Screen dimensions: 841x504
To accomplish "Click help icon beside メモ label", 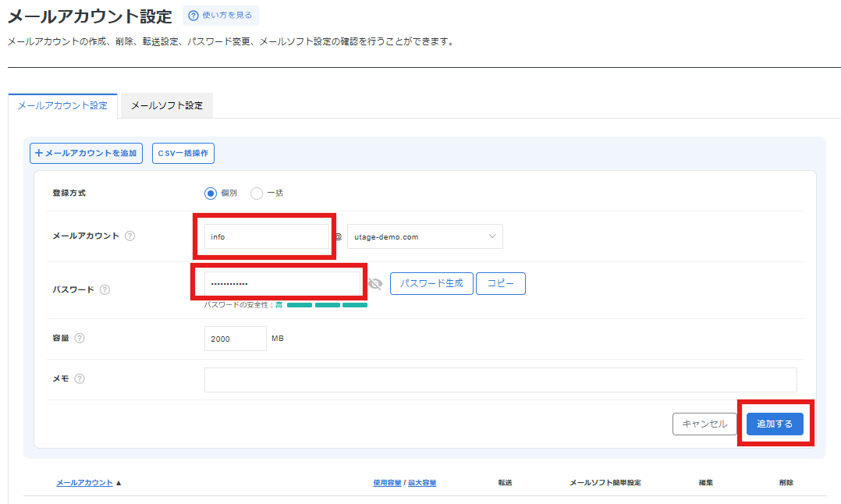I will [80, 379].
